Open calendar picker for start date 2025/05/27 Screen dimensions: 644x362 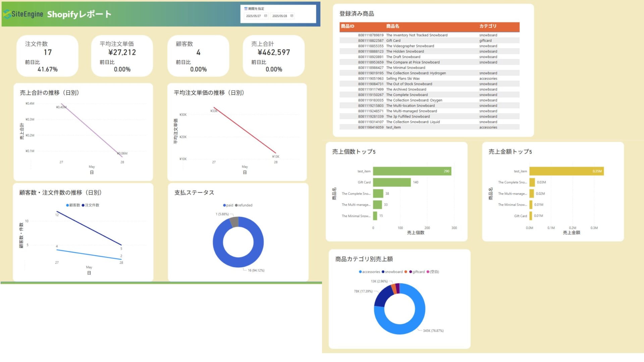tap(266, 16)
